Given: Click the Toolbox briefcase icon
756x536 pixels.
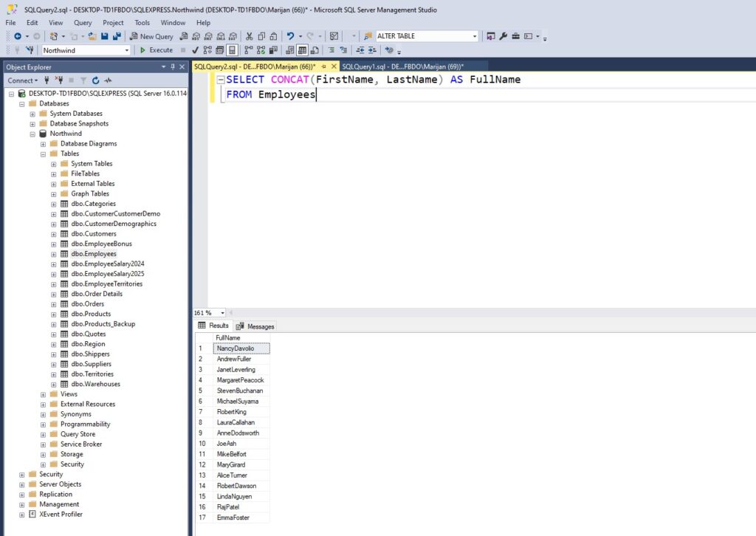Looking at the screenshot, I should 515,36.
